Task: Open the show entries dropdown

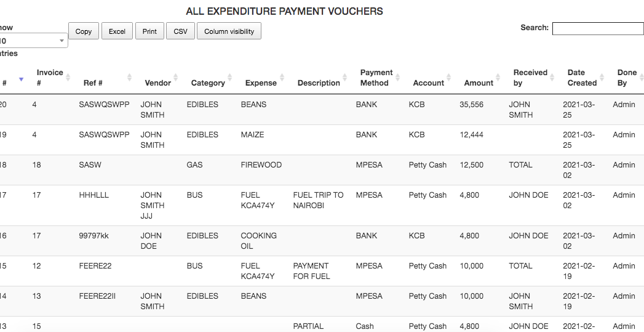Action: pos(33,41)
